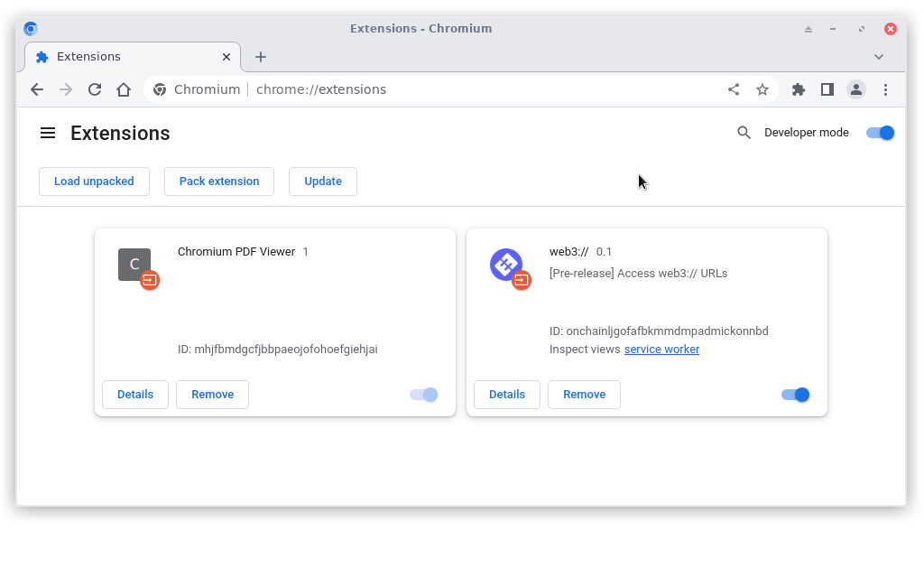Click the window menu icon in title bar
This screenshot has width=924, height=578.
31,28
